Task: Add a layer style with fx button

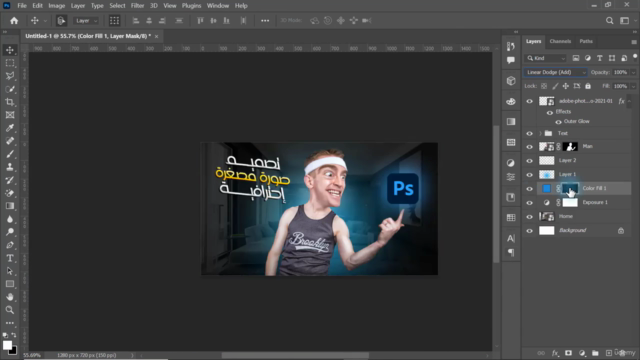Action: coord(555,353)
